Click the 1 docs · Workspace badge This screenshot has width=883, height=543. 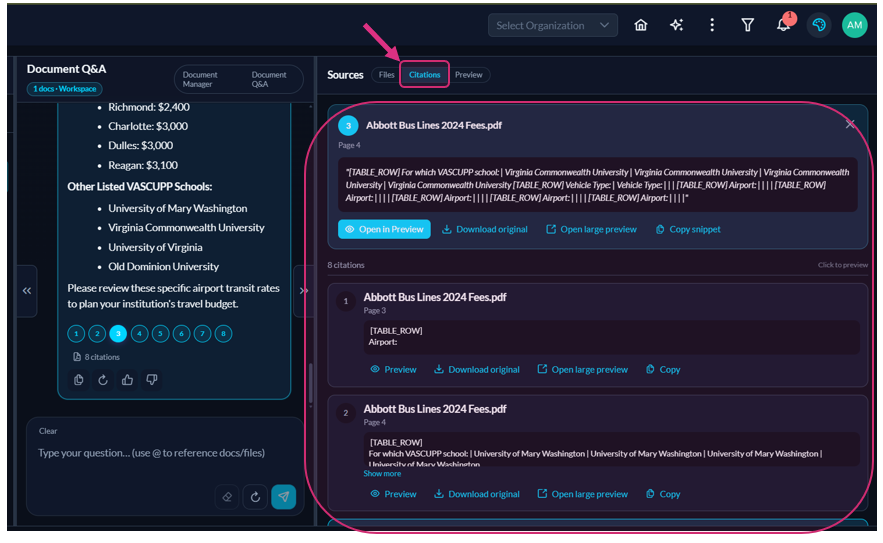(x=64, y=89)
